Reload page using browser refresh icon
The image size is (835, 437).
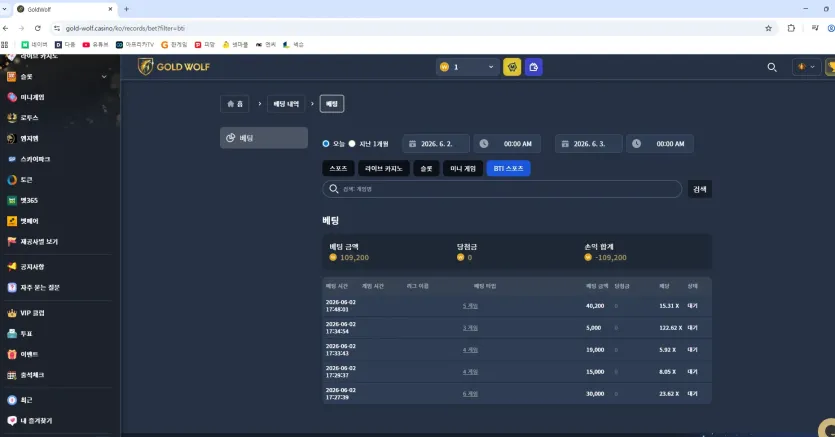click(37, 28)
